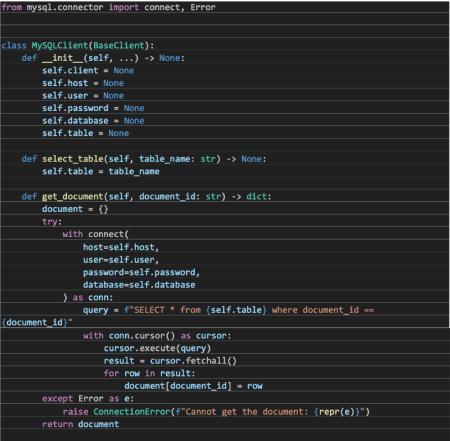Image resolution: width=450 pixels, height=441 pixels.
Task: Click the return document statement
Action: (x=80, y=424)
